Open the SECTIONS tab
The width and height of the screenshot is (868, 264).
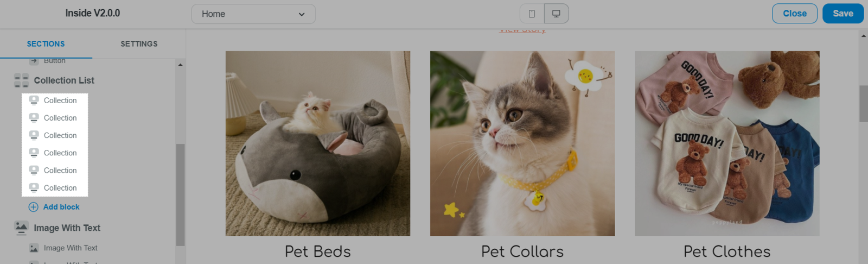(x=46, y=44)
